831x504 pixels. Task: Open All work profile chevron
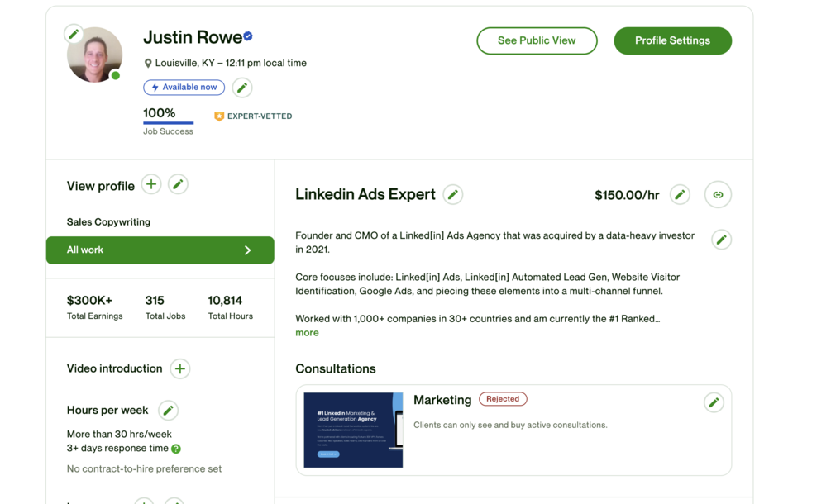click(247, 250)
